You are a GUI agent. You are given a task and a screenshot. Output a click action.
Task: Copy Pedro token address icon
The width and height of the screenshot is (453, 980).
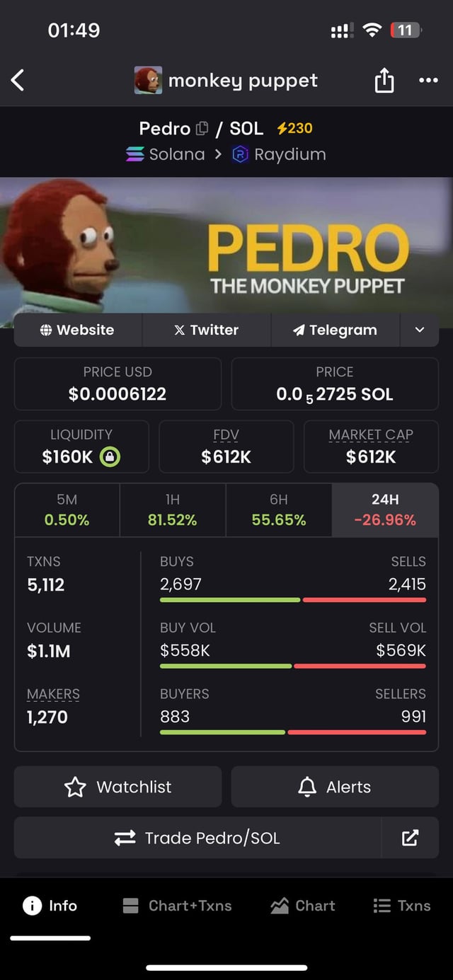click(202, 129)
